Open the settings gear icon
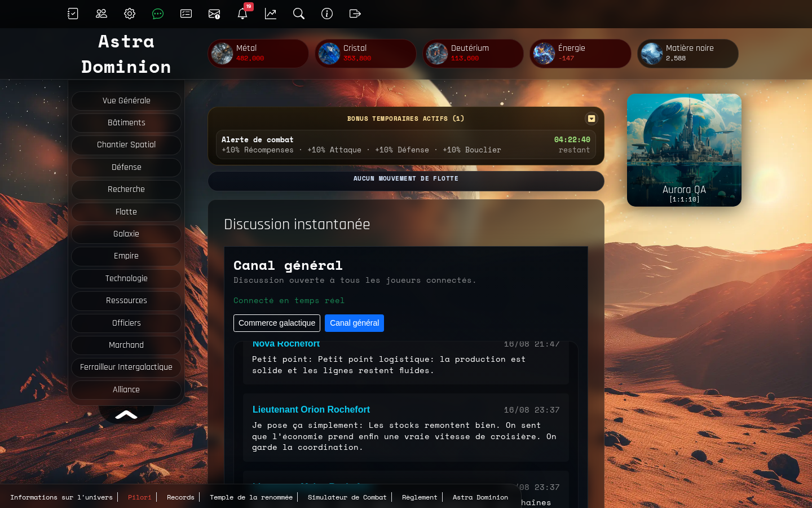812x508 pixels. pos(130,14)
